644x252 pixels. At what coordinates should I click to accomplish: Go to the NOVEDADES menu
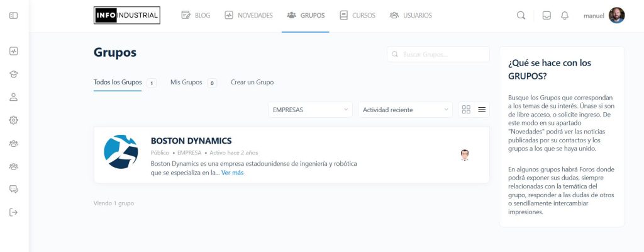point(248,15)
